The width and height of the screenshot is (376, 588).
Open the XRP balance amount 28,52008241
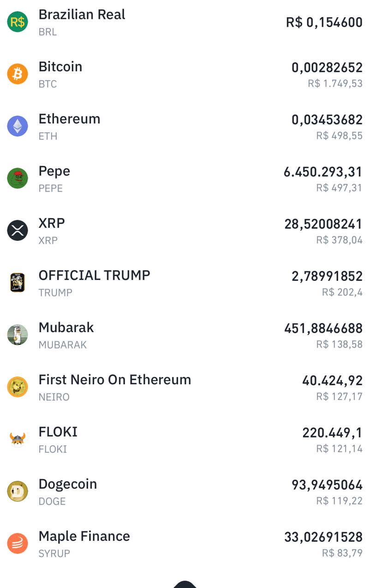pyautogui.click(x=323, y=224)
